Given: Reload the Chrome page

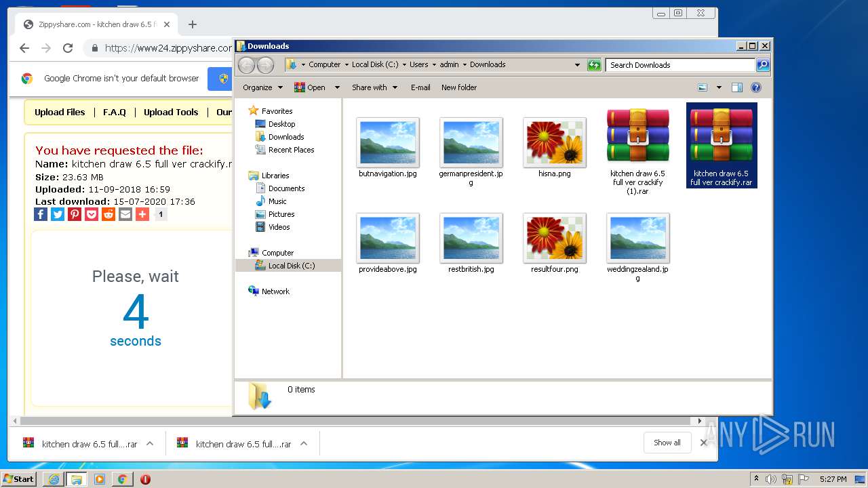Looking at the screenshot, I should pyautogui.click(x=68, y=48).
